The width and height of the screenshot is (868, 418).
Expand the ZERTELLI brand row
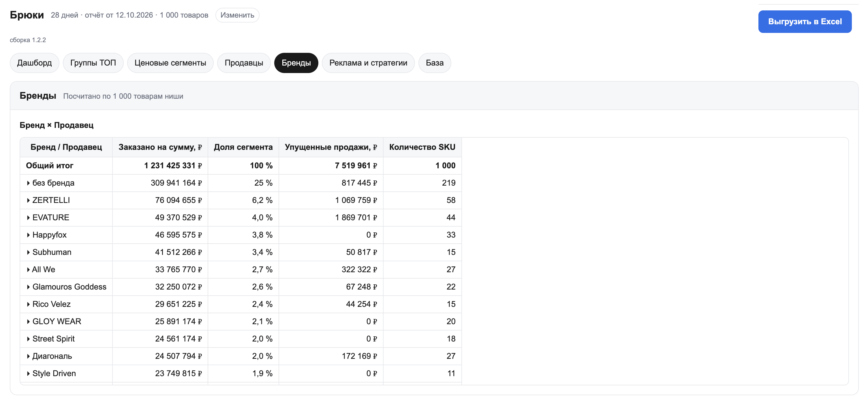pos(28,200)
